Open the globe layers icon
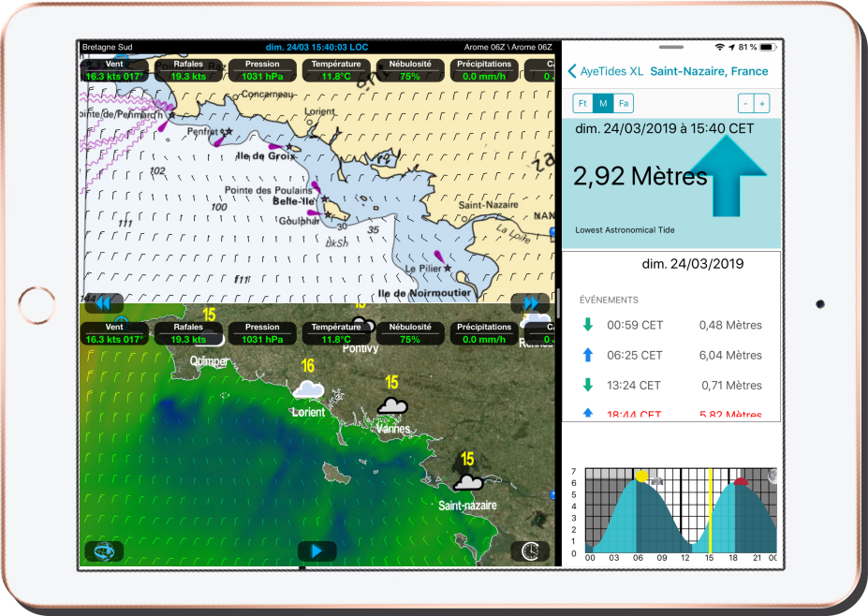 click(103, 551)
